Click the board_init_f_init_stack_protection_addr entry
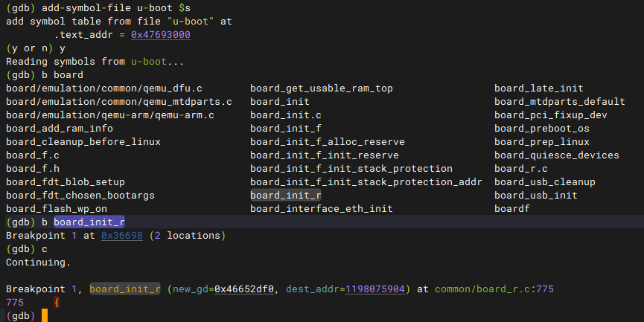Image resolution: width=644 pixels, height=322 pixels. point(366,182)
